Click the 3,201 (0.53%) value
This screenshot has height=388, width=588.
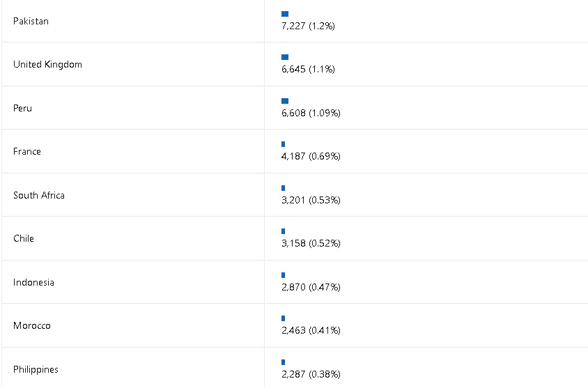[x=311, y=200]
